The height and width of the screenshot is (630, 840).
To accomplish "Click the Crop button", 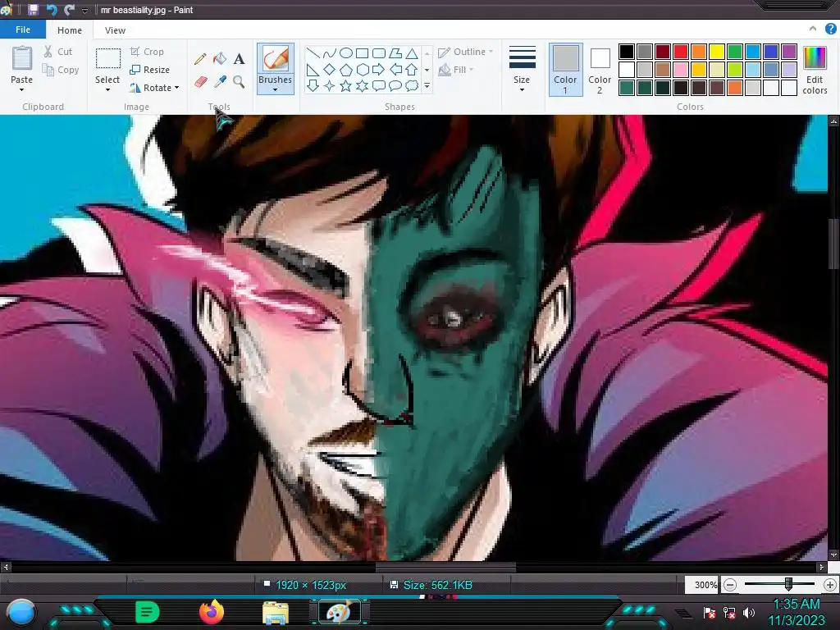I will 148,52.
